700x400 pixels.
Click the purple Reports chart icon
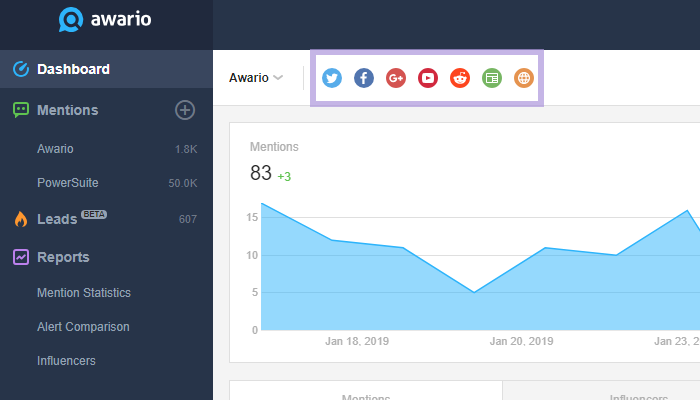[21, 257]
